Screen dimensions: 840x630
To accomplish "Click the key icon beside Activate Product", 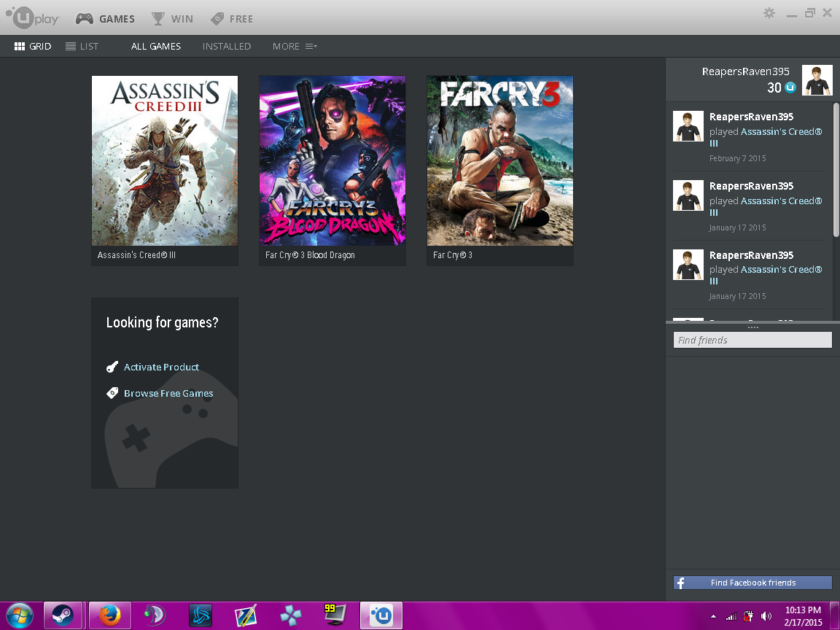I will [112, 367].
